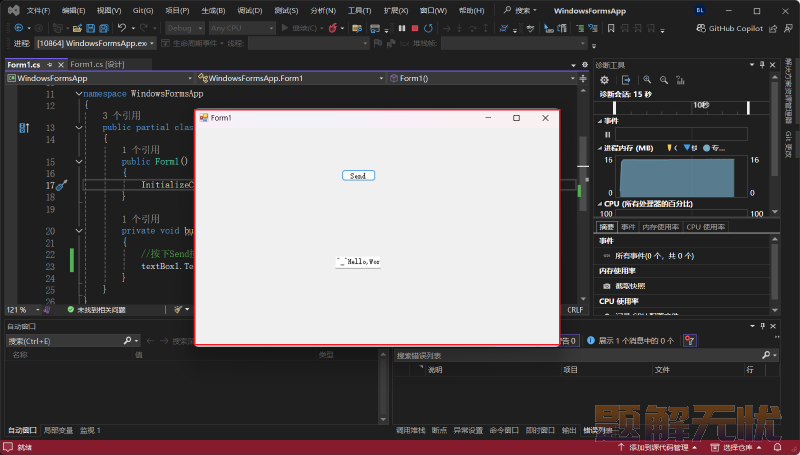
Task: Zoom out on the diagnostic timeline
Action: (664, 80)
